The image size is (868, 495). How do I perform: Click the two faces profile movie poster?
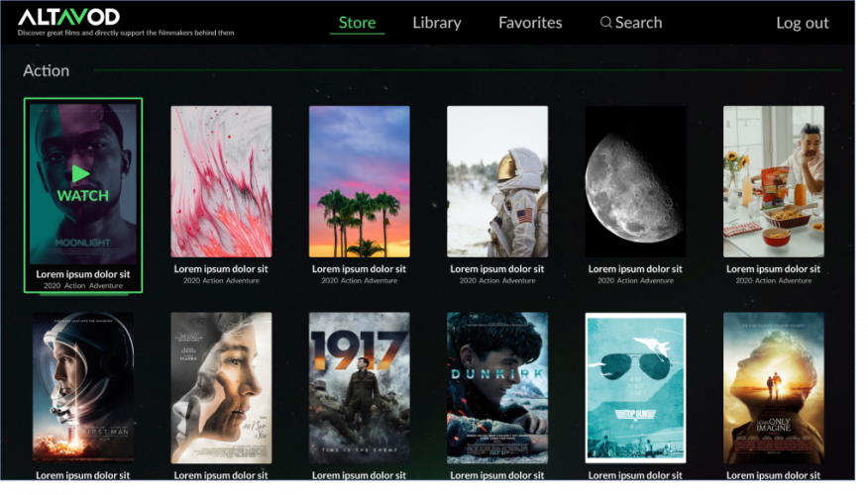tap(221, 387)
